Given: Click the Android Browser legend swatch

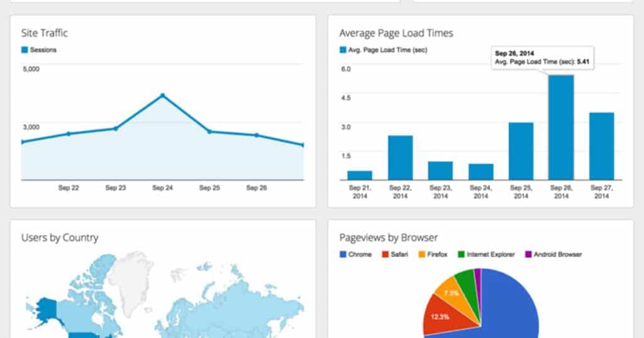Looking at the screenshot, I should pos(528,254).
